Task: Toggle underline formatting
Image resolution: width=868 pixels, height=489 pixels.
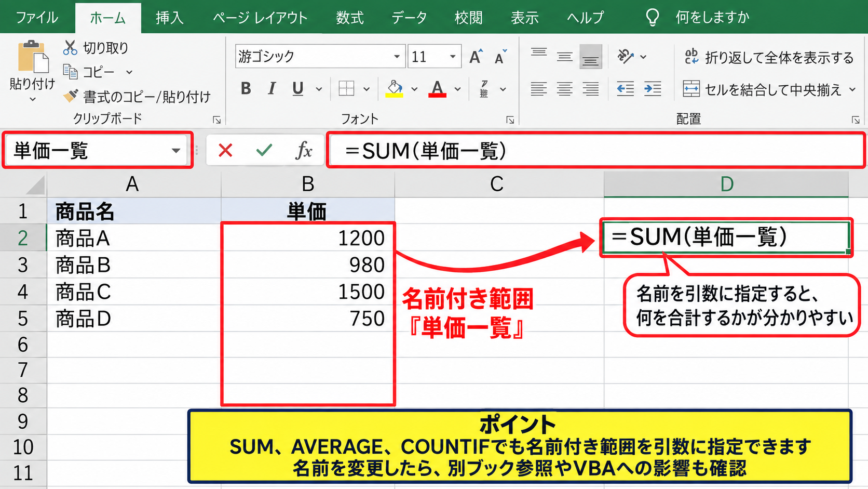Action: [x=297, y=89]
